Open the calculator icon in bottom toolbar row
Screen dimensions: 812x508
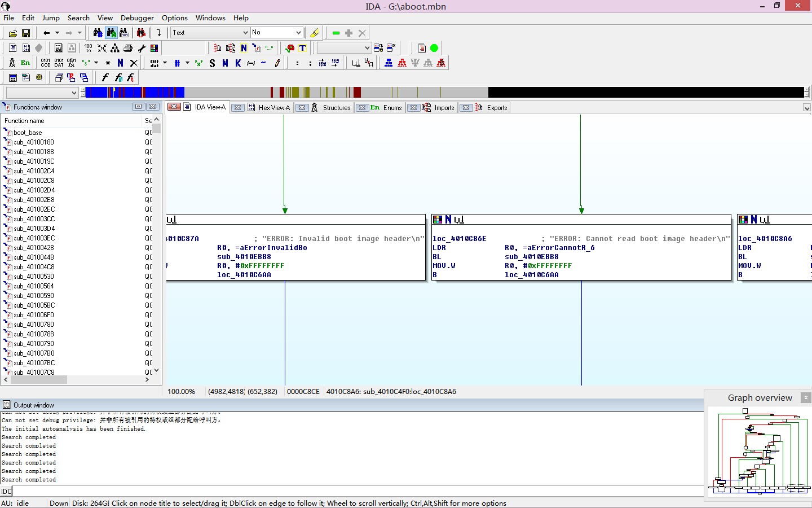[x=12, y=78]
